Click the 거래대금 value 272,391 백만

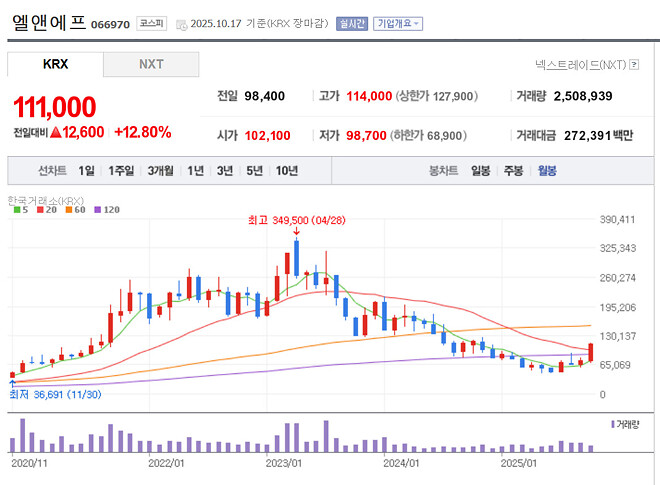pyautogui.click(x=599, y=136)
